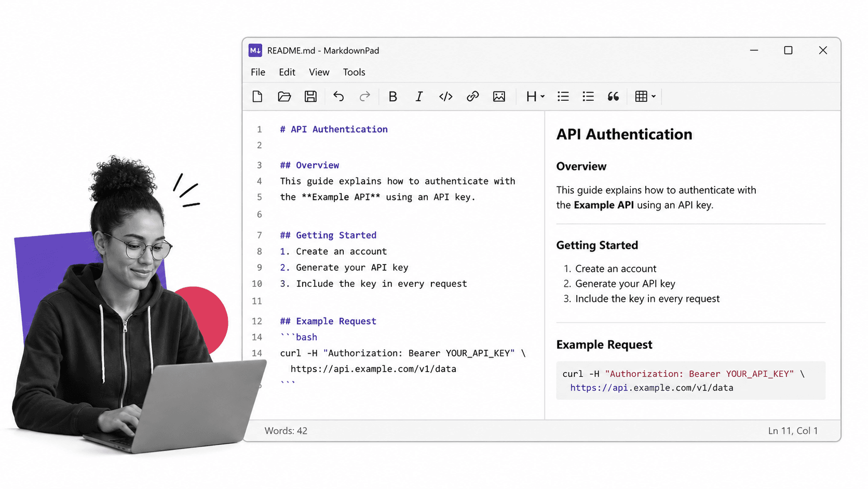Open a file with folder icon
This screenshot has height=489, width=868.
pyautogui.click(x=284, y=97)
